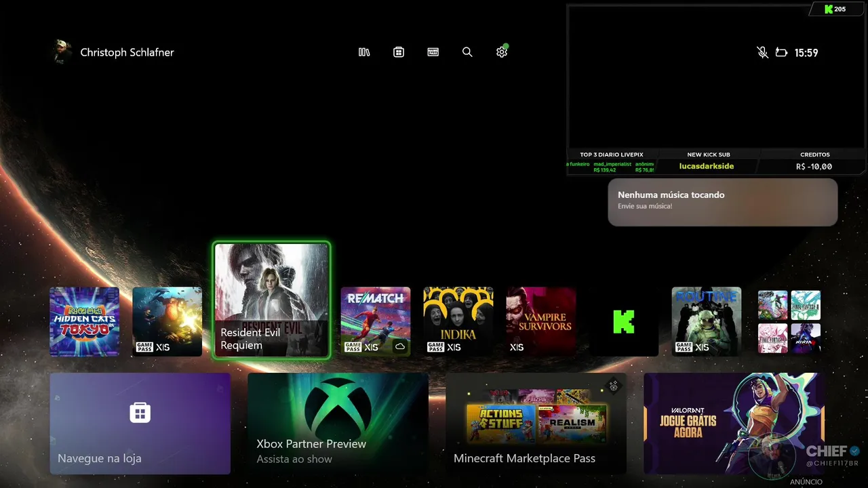The height and width of the screenshot is (488, 868).
Task: Open Valorant Jogue Grátis Agora ad
Action: point(734,424)
